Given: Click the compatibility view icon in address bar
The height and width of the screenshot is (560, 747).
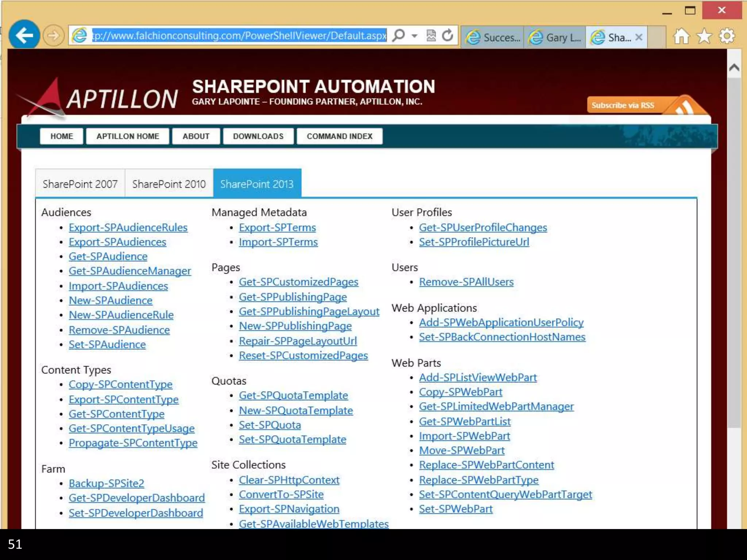Looking at the screenshot, I should (x=431, y=35).
